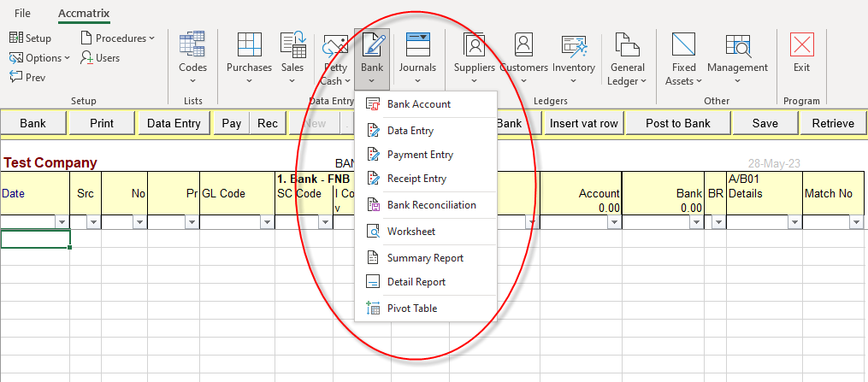This screenshot has height=382, width=868.
Task: Expand the Options dropdown in Setup
Action: tap(40, 58)
